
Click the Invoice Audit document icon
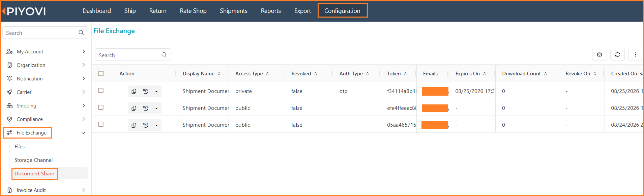[x=9, y=190]
